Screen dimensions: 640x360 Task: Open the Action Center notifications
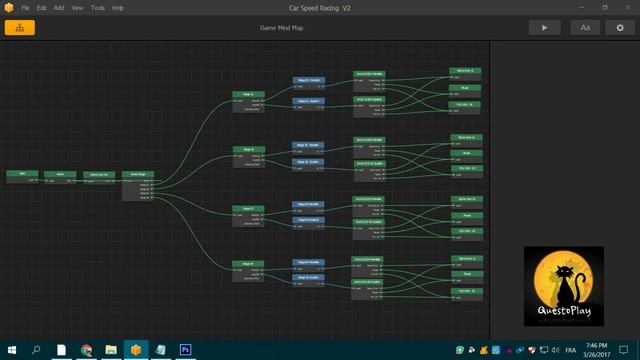623,350
